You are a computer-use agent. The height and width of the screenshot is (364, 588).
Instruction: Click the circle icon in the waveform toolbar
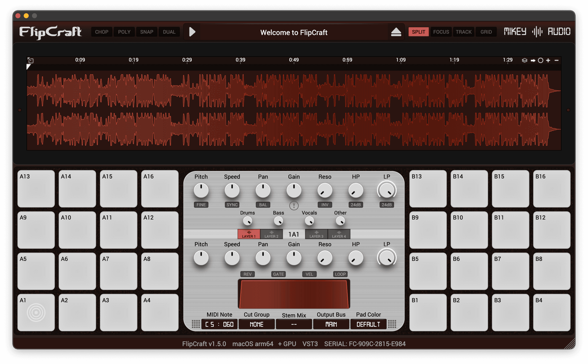tap(541, 60)
